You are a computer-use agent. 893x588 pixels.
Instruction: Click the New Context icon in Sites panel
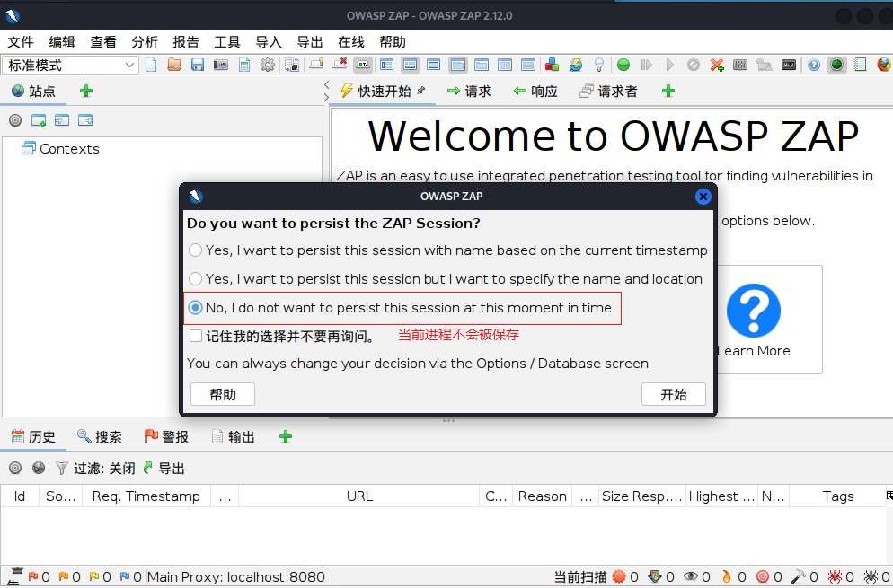tap(39, 120)
